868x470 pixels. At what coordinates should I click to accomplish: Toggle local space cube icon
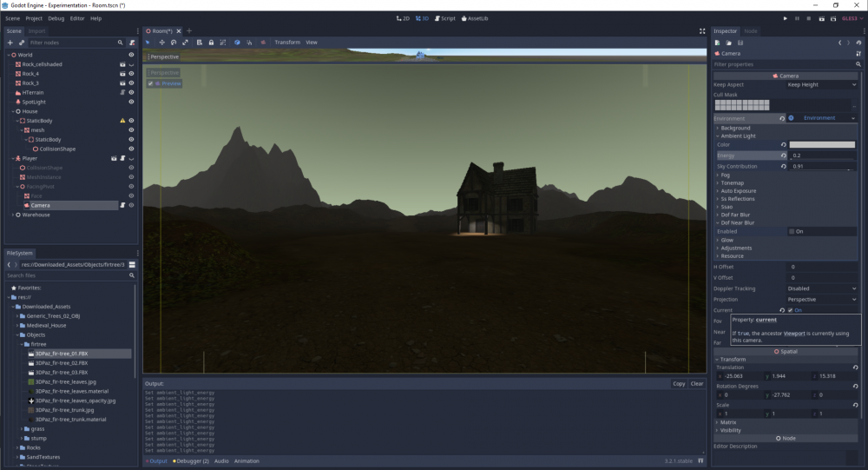[x=237, y=42]
